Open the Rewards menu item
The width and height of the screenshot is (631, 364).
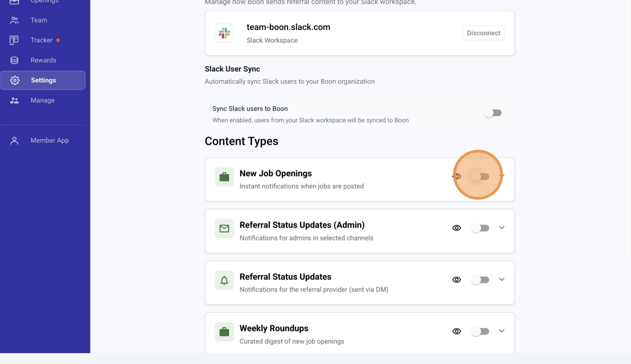tap(43, 60)
